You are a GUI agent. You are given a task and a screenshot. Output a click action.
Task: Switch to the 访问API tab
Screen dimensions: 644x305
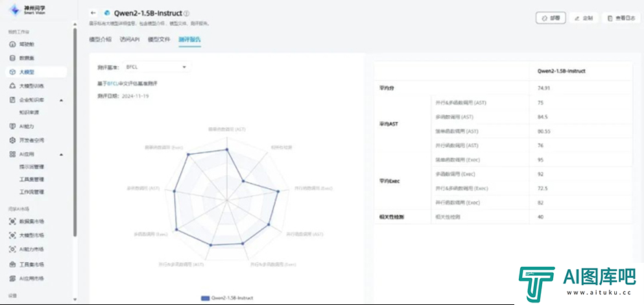click(x=129, y=40)
